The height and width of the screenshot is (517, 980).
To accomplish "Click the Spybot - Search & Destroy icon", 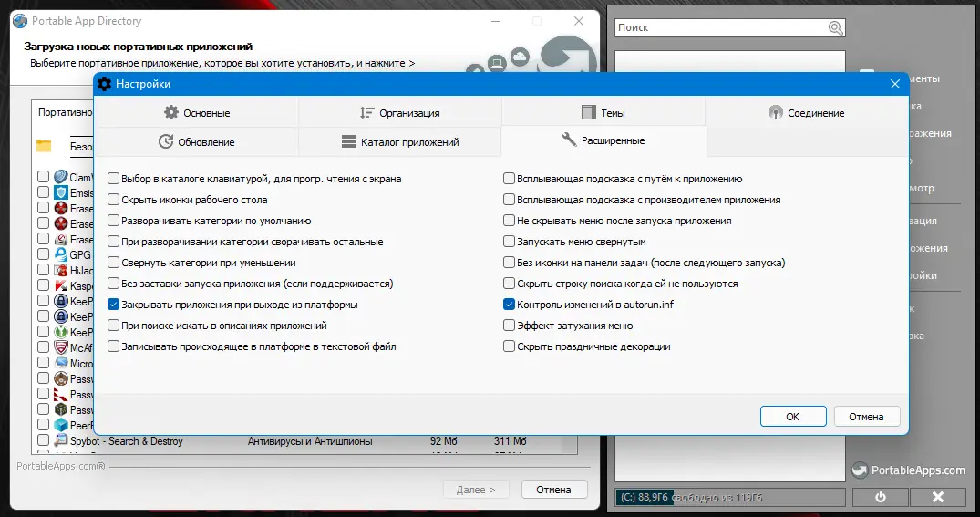I will [61, 440].
